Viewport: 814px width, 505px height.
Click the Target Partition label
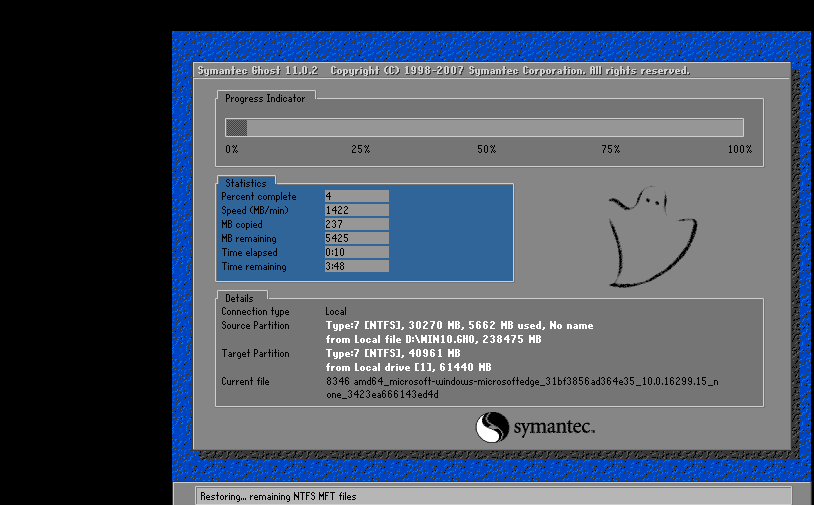click(x=255, y=353)
